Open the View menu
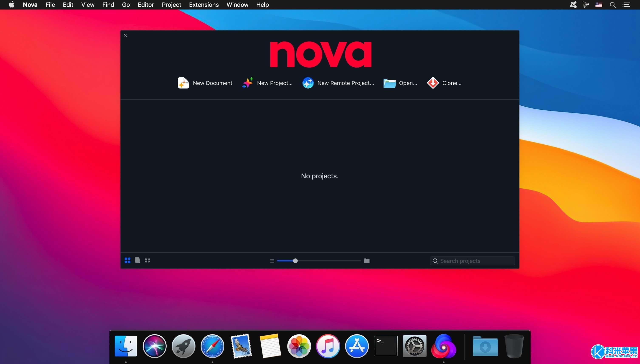 tap(88, 4)
